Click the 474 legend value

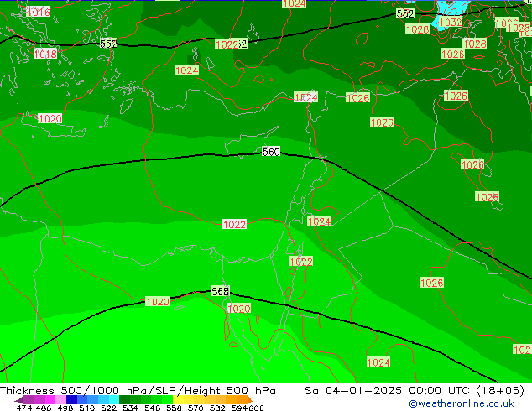point(23,408)
